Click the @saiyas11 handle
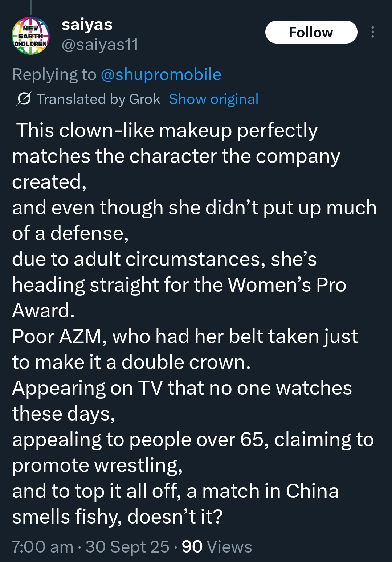The height and width of the screenshot is (562, 392). tap(100, 45)
